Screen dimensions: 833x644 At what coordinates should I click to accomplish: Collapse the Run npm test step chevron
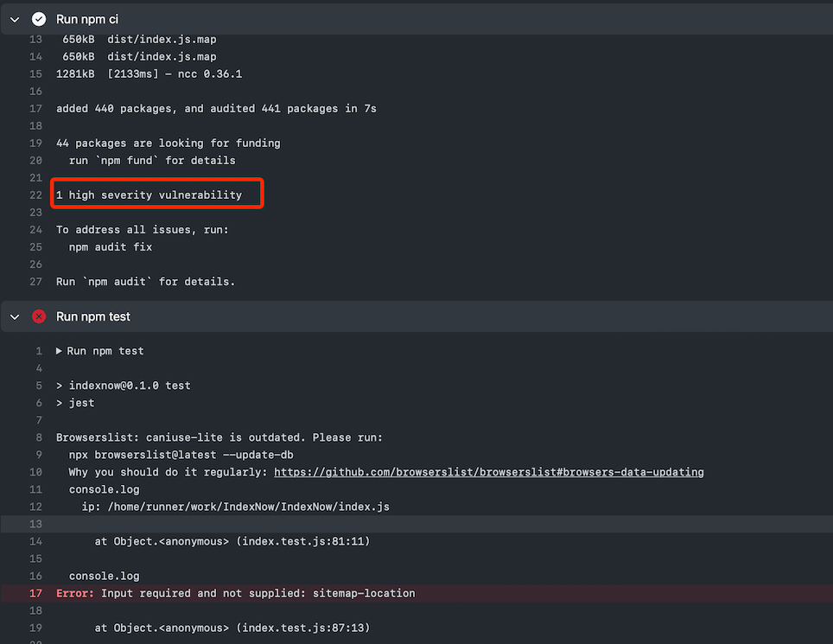tap(15, 316)
